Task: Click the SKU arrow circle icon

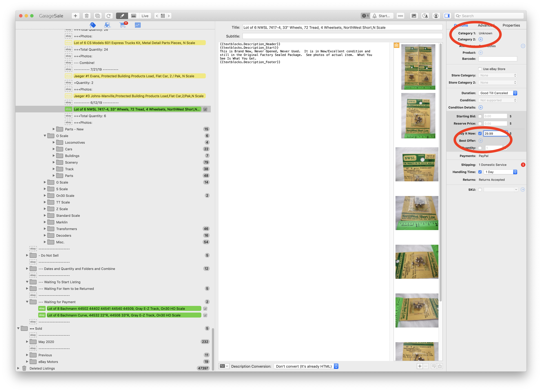Action: point(523,190)
